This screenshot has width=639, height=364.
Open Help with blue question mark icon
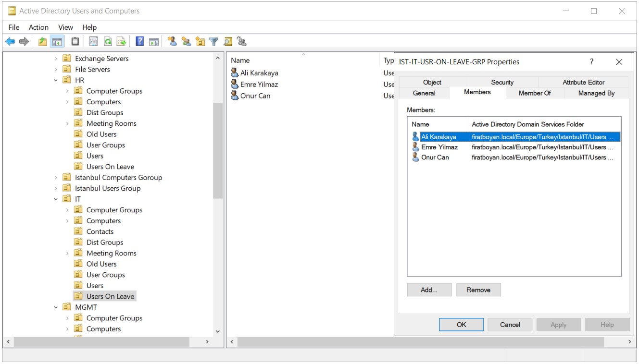[140, 42]
